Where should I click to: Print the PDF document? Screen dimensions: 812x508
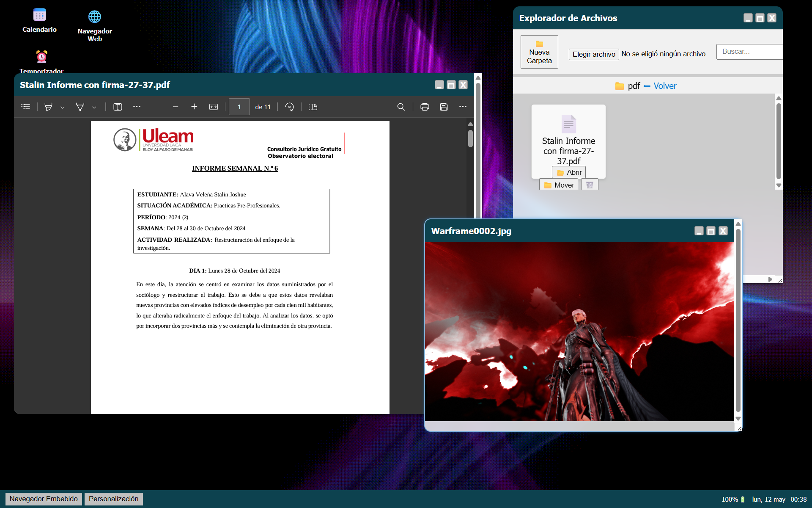[425, 107]
